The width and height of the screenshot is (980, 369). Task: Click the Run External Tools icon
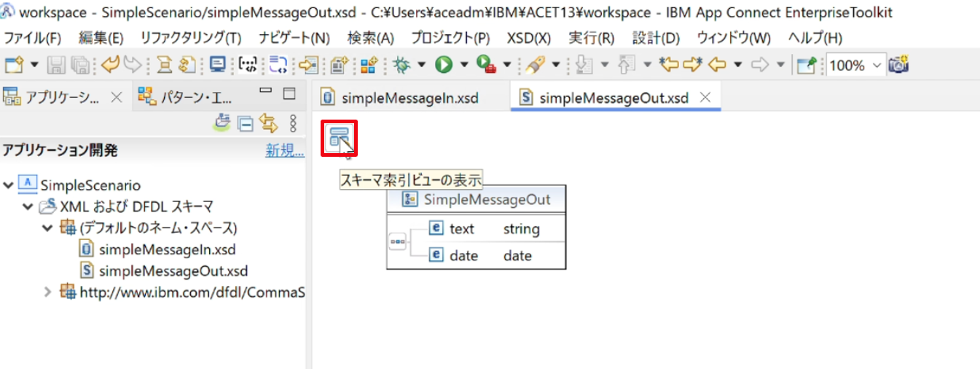487,65
